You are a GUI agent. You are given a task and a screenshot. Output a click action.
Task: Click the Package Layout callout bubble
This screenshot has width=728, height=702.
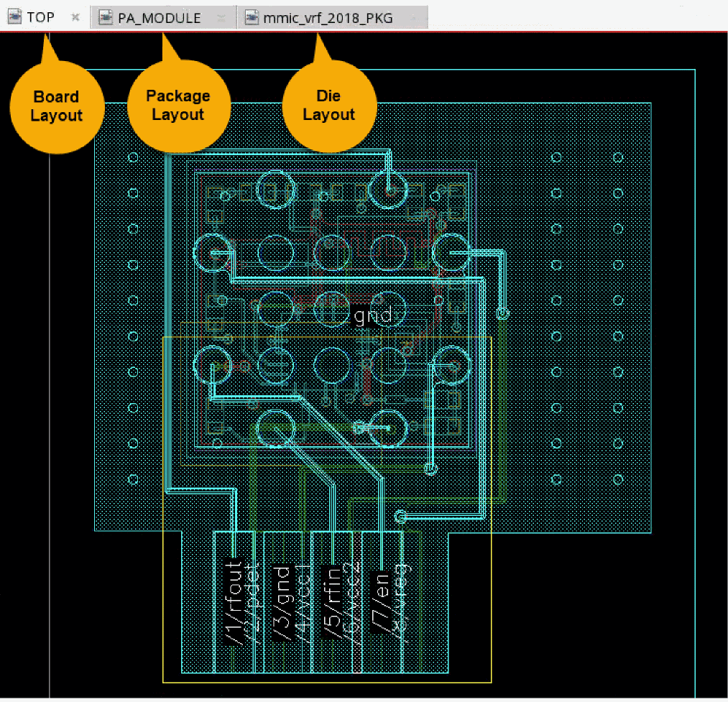(178, 105)
